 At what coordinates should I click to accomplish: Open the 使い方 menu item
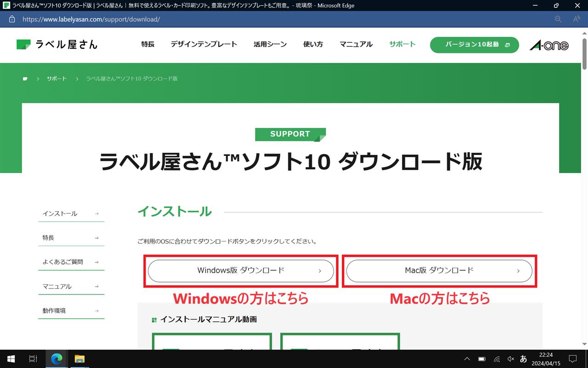tap(313, 45)
